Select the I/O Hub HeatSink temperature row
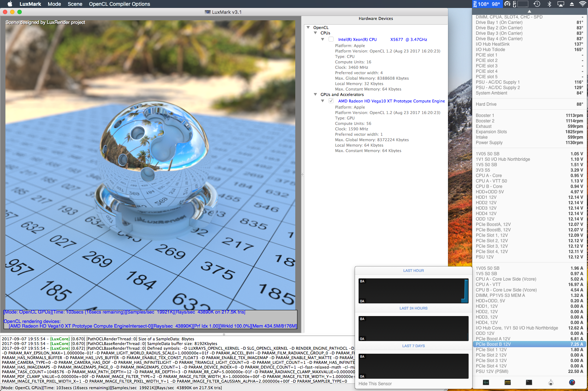Screen dimensions: 588x391 click(529, 44)
